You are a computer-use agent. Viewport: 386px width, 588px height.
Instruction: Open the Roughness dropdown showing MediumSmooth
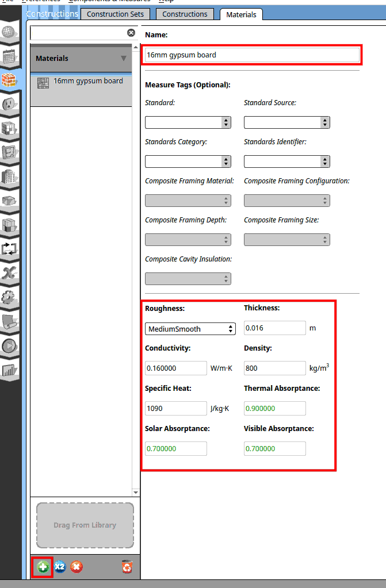coord(190,329)
